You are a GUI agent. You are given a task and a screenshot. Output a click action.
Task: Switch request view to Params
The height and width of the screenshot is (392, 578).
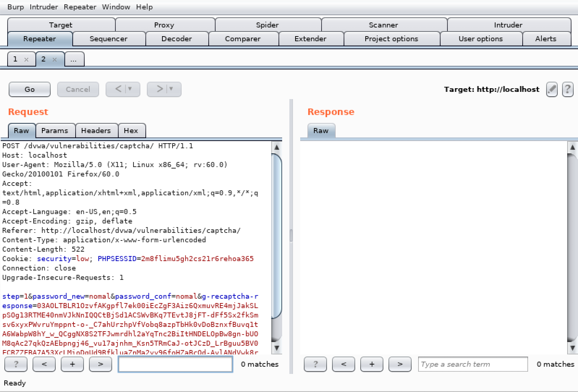55,131
